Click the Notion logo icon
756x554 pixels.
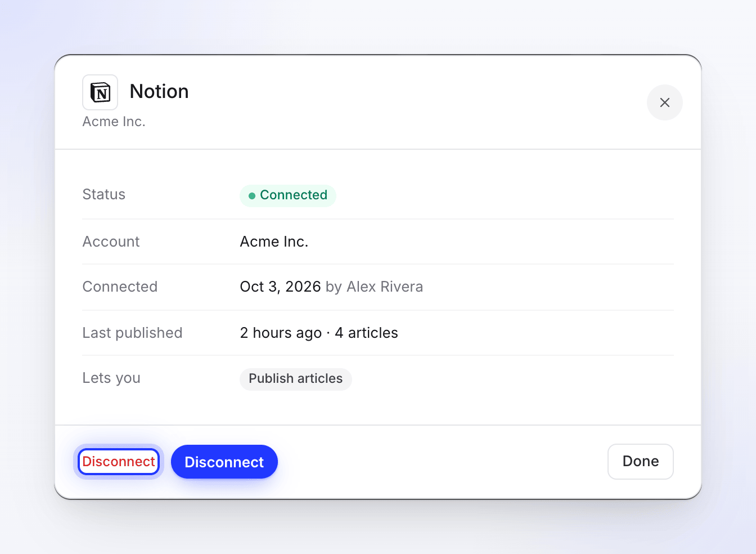coord(100,92)
